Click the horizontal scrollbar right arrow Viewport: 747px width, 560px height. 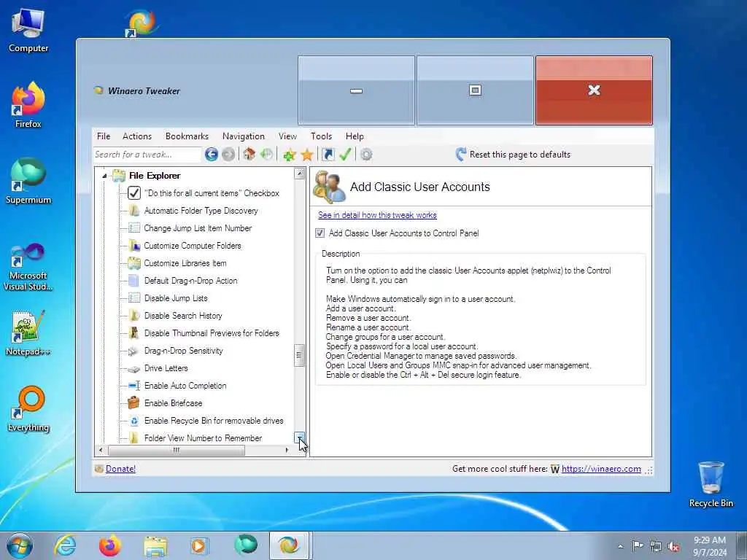287,449
